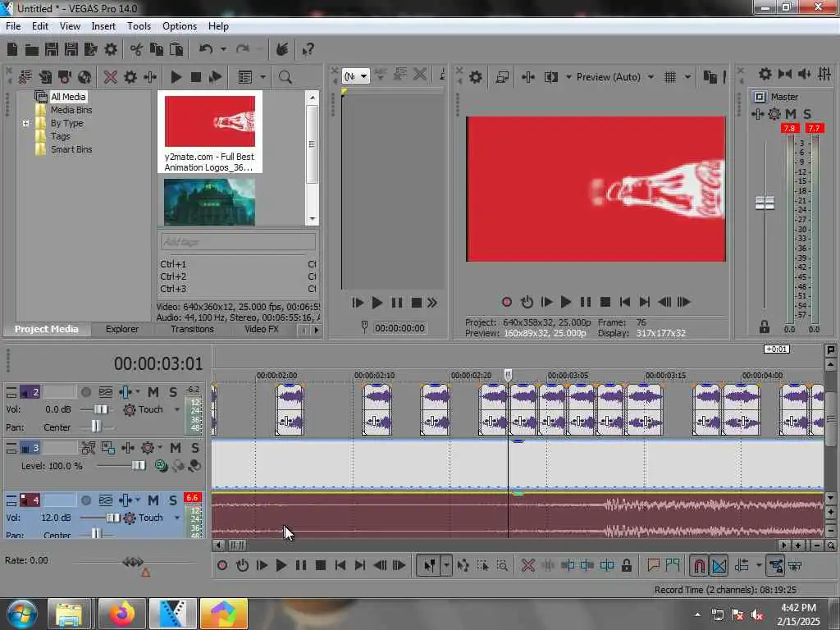Open split screen view in preview toolbar
The height and width of the screenshot is (630, 840).
pos(550,77)
